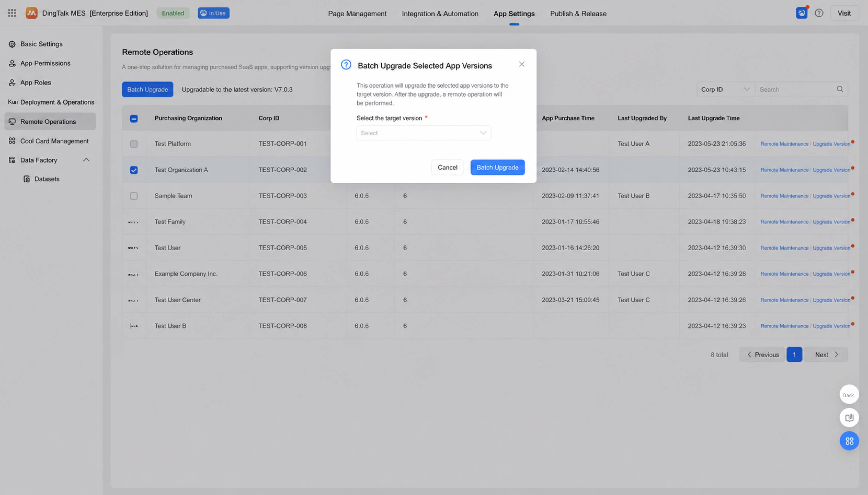This screenshot has width=868, height=495.
Task: Open the notification icon with red dot
Action: pos(802,13)
